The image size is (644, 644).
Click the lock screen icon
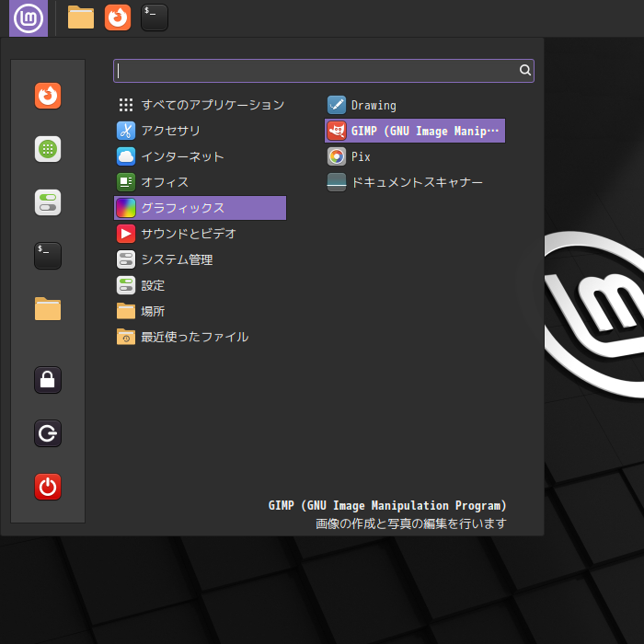click(x=48, y=379)
